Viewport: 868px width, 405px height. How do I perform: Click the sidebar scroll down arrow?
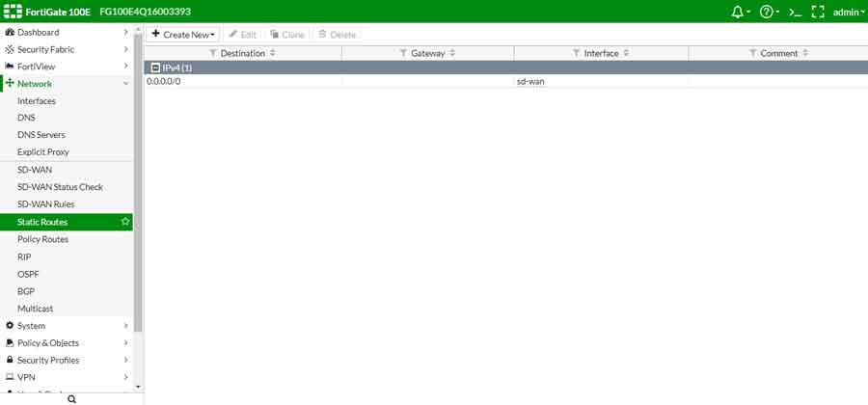(x=138, y=387)
